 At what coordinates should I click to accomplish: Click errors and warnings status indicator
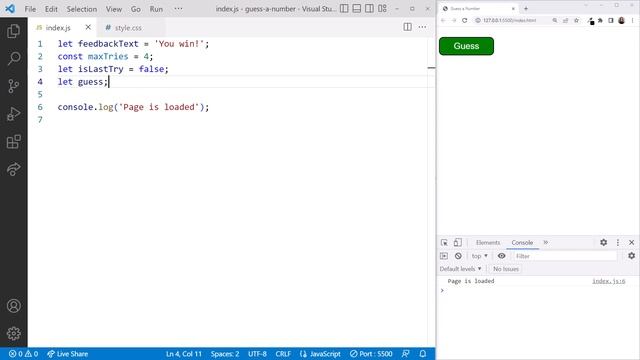[x=23, y=354]
